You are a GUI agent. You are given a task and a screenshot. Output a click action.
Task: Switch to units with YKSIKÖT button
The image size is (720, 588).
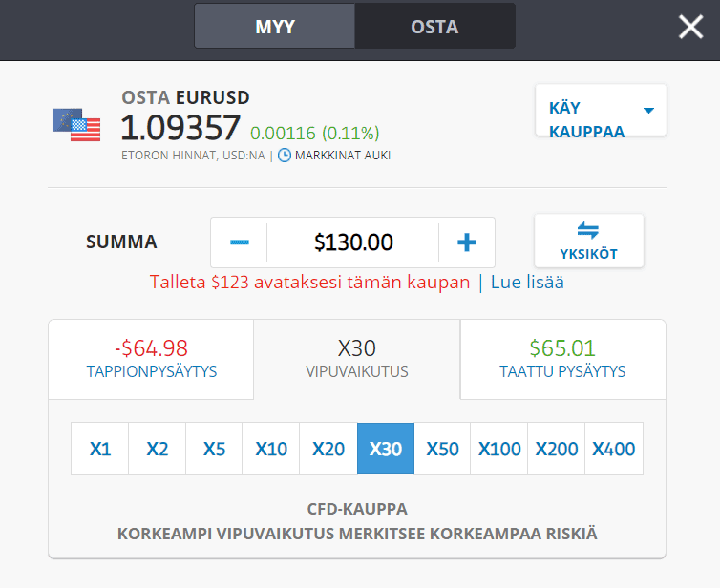coord(588,241)
